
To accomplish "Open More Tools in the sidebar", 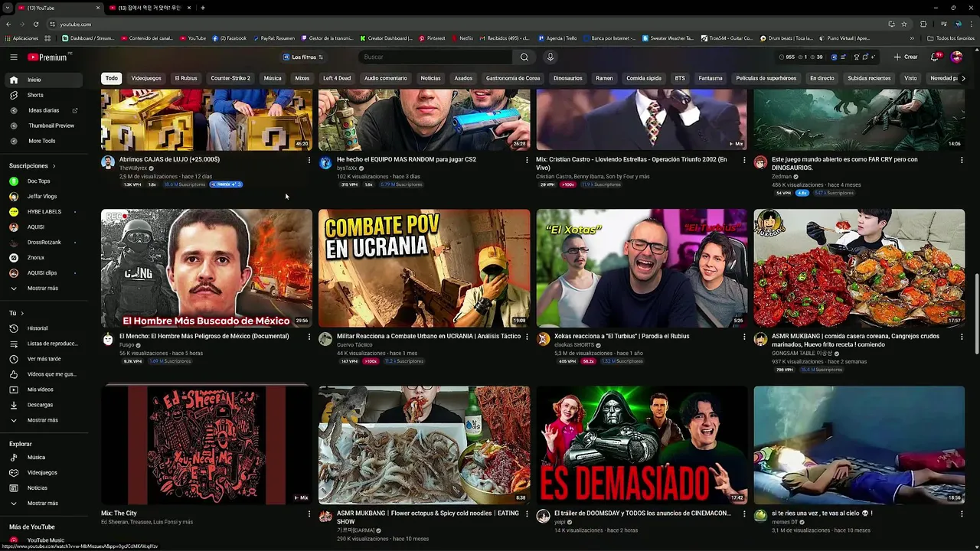I will [44, 141].
